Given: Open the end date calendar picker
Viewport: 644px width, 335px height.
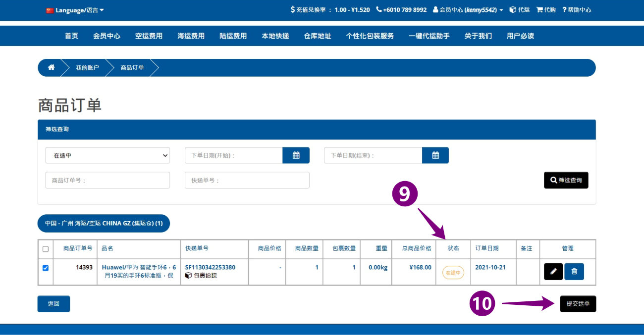Looking at the screenshot, I should (x=435, y=155).
